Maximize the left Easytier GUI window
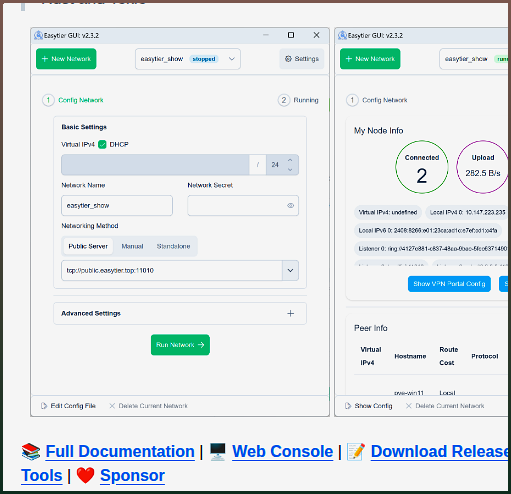511x494 pixels. tap(291, 35)
